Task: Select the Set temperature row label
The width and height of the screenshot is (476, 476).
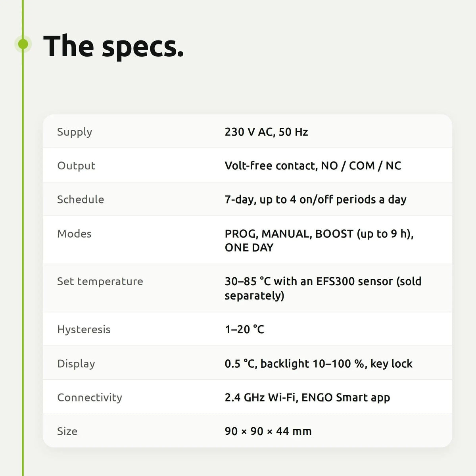Action: click(100, 282)
